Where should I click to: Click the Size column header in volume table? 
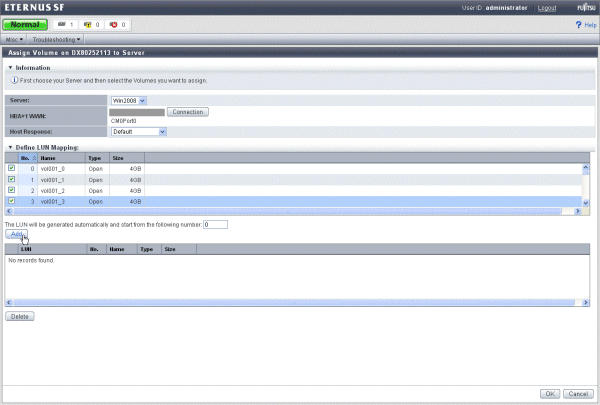[127, 158]
